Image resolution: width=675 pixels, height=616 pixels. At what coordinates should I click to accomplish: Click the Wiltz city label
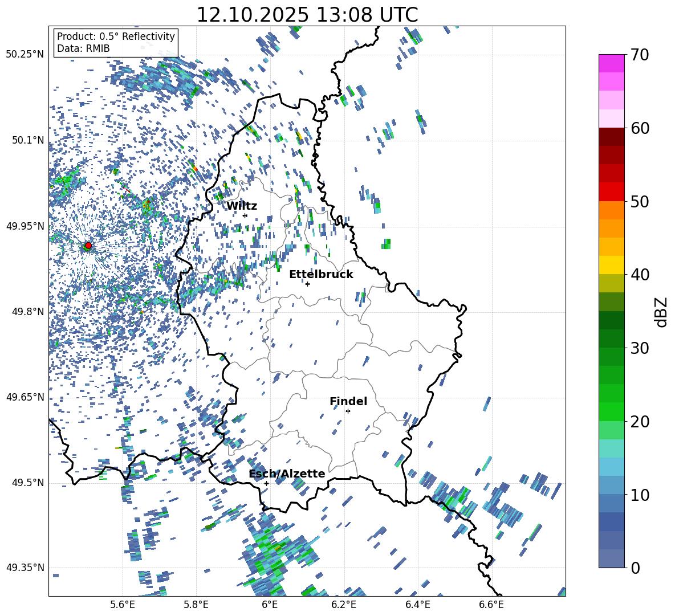[242, 206]
